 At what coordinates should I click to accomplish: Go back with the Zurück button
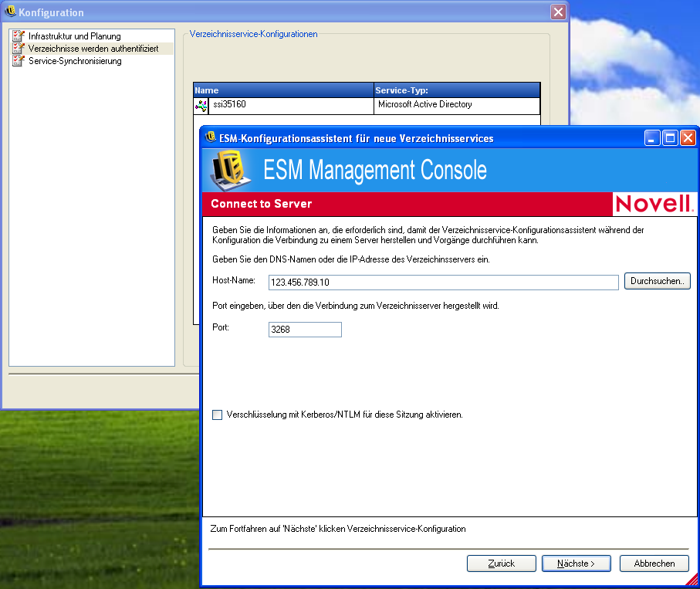coord(502,564)
